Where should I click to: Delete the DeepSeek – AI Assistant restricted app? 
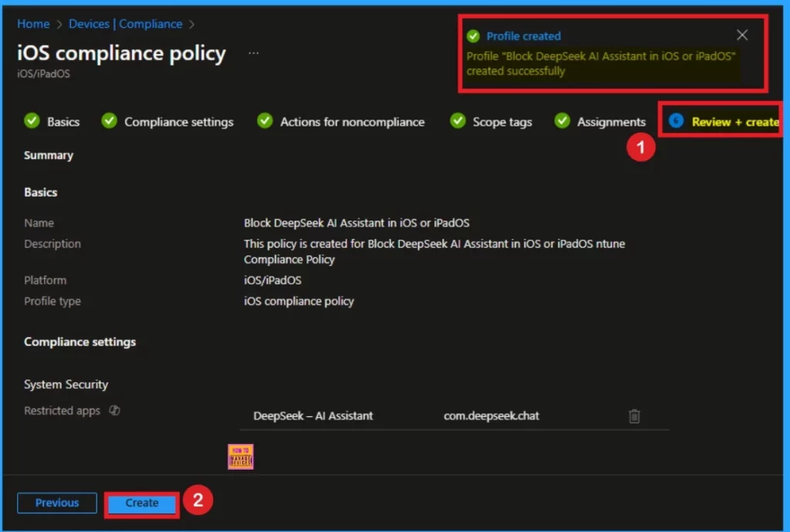point(634,416)
